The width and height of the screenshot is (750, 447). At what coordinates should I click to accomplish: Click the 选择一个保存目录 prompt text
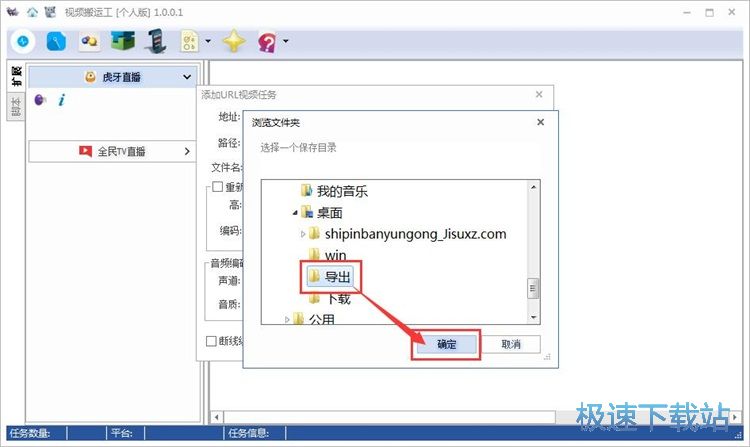(298, 147)
